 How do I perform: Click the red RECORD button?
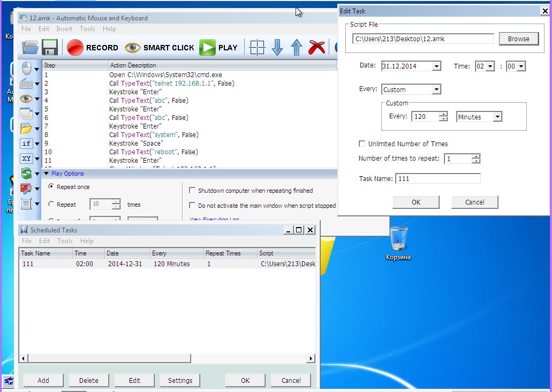point(92,48)
